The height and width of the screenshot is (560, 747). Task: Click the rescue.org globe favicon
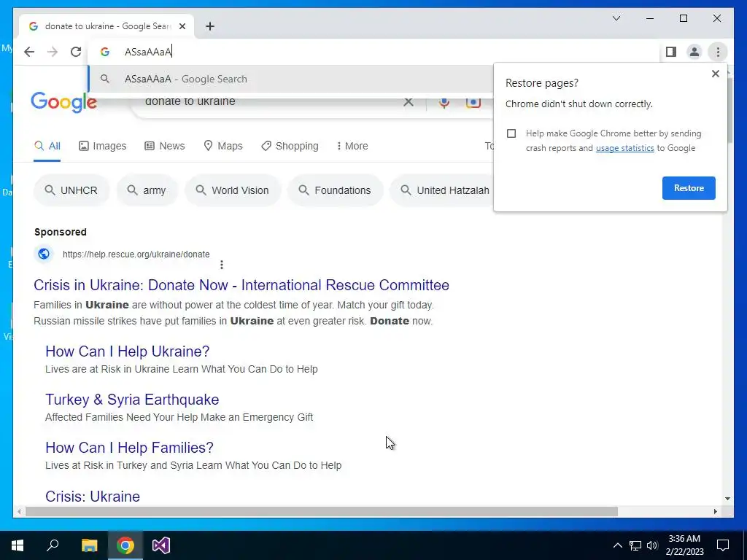(x=44, y=254)
